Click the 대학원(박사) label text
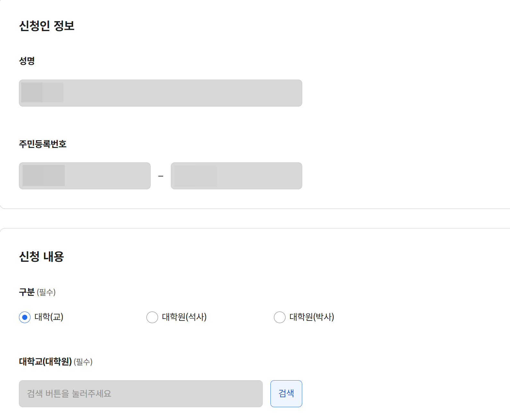Image resolution: width=510 pixels, height=420 pixels. pos(312,317)
